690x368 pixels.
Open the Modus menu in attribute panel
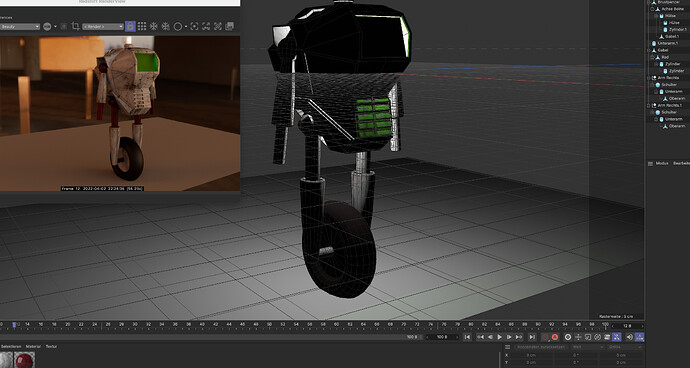[662, 163]
